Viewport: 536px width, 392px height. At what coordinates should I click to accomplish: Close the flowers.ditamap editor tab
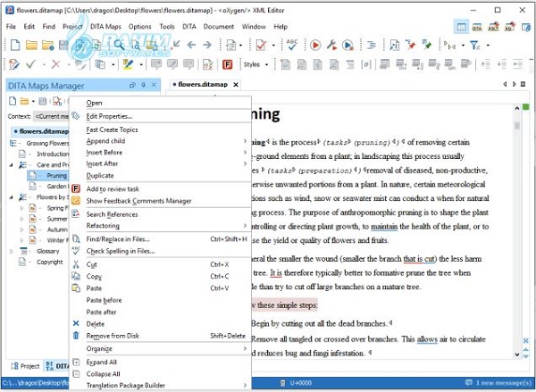[236, 85]
